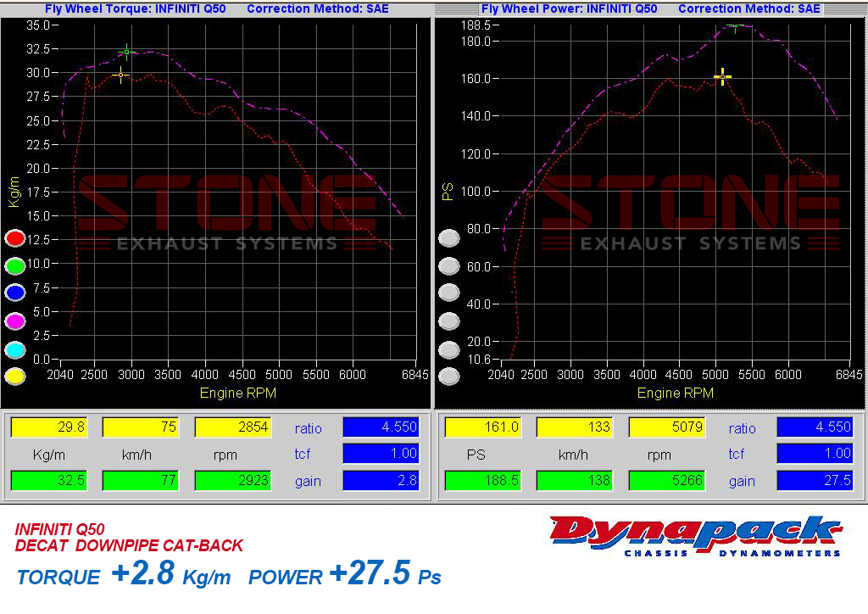Select the yellow 133 km/h speed field
Viewport: 868px width, 614px height.
[x=575, y=427]
